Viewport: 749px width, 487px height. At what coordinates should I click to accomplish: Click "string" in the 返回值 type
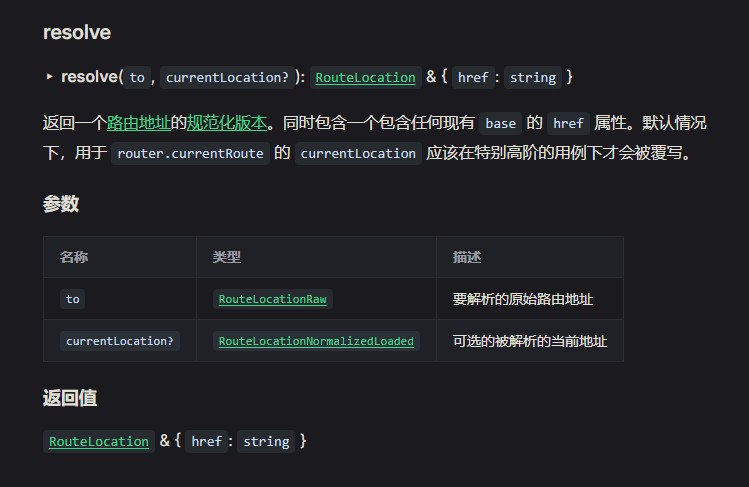tap(266, 441)
